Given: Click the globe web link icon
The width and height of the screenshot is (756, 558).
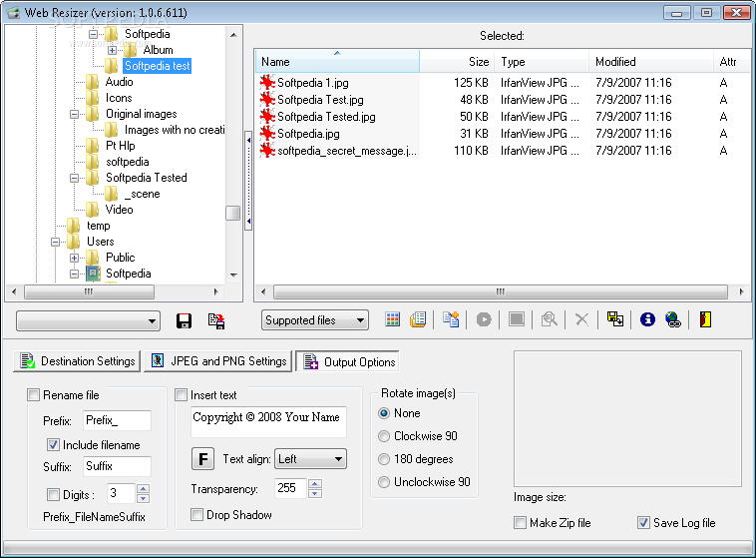Looking at the screenshot, I should 672,319.
